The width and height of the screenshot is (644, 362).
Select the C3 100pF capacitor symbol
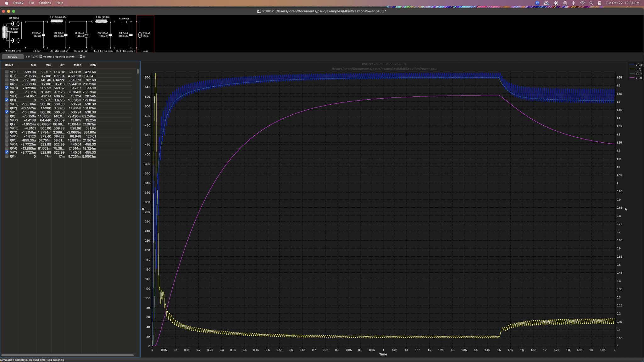[x=110, y=35]
